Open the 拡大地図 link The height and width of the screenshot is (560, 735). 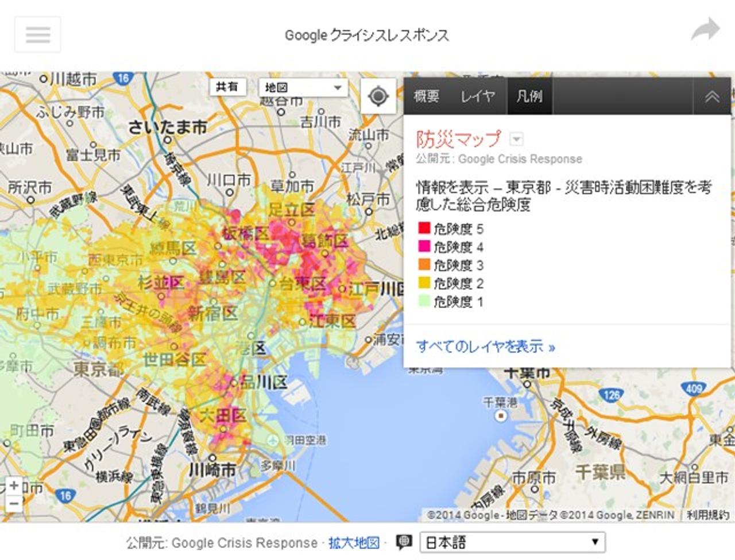354,543
